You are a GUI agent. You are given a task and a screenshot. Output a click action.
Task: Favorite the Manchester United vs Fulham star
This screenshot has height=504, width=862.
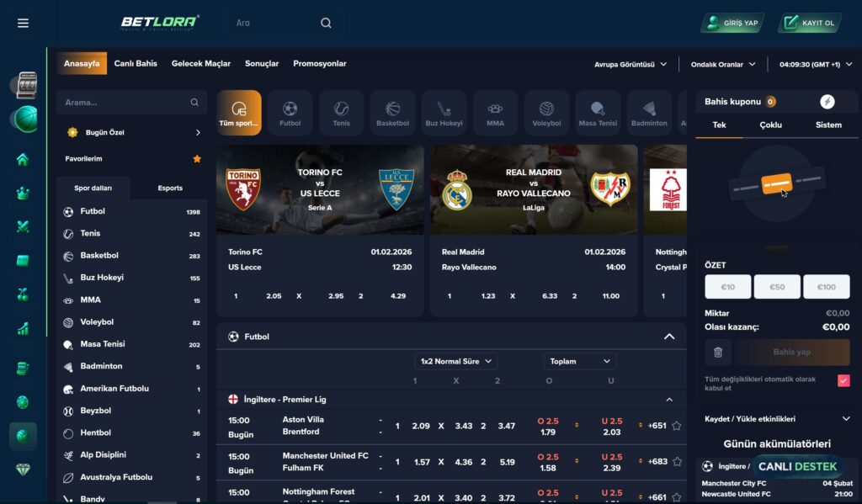coord(677,462)
